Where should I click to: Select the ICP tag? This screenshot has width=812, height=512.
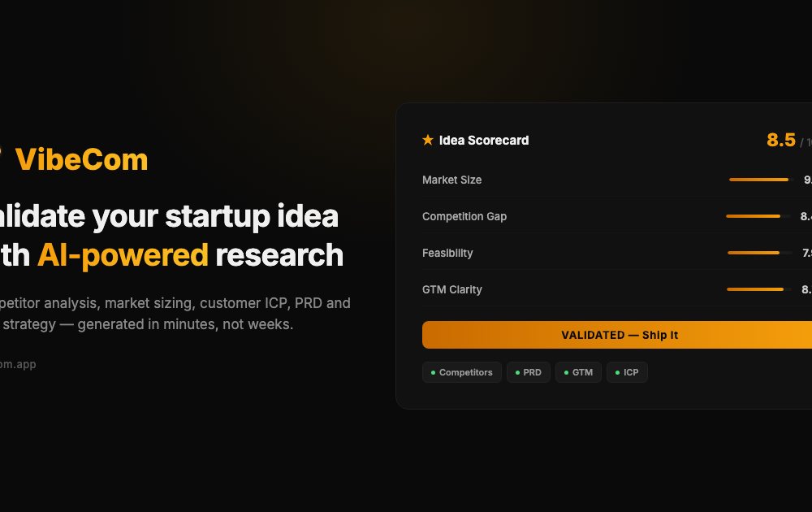click(627, 372)
